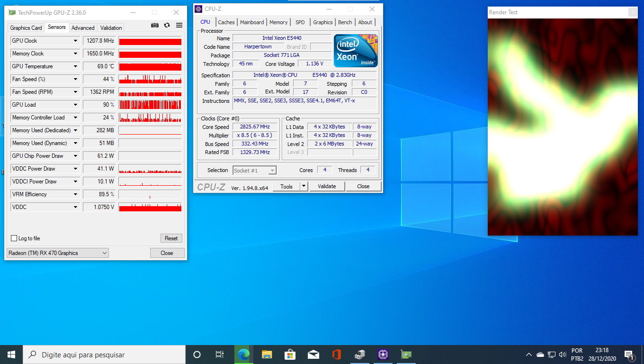Open the GPU Chip Power Draw dropdown
The image size is (644, 364).
(x=75, y=156)
